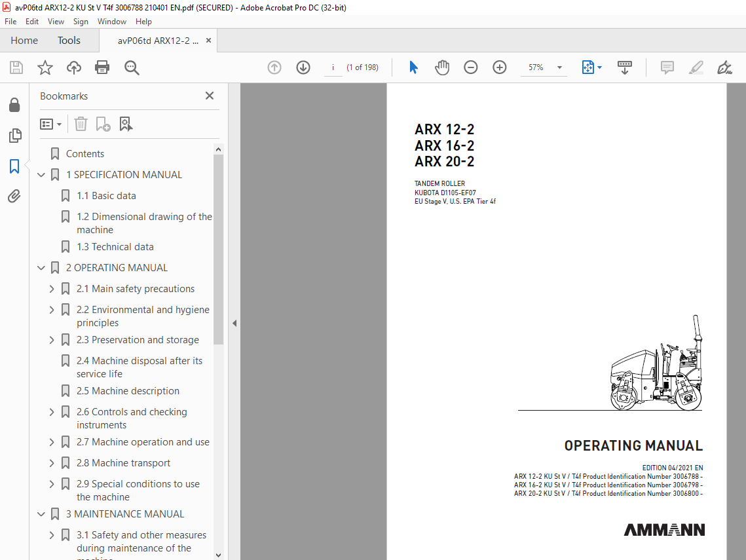This screenshot has width=746, height=560.
Task: Click the 57% zoom value field
Action: click(536, 67)
